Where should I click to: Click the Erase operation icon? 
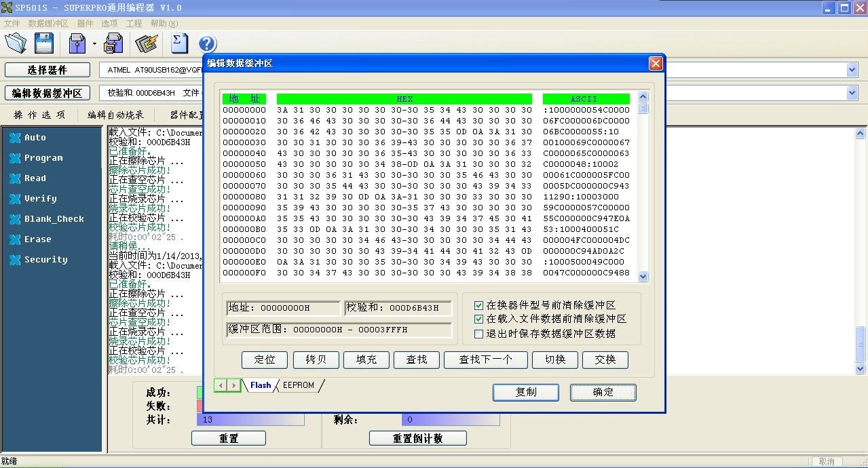[x=15, y=239]
